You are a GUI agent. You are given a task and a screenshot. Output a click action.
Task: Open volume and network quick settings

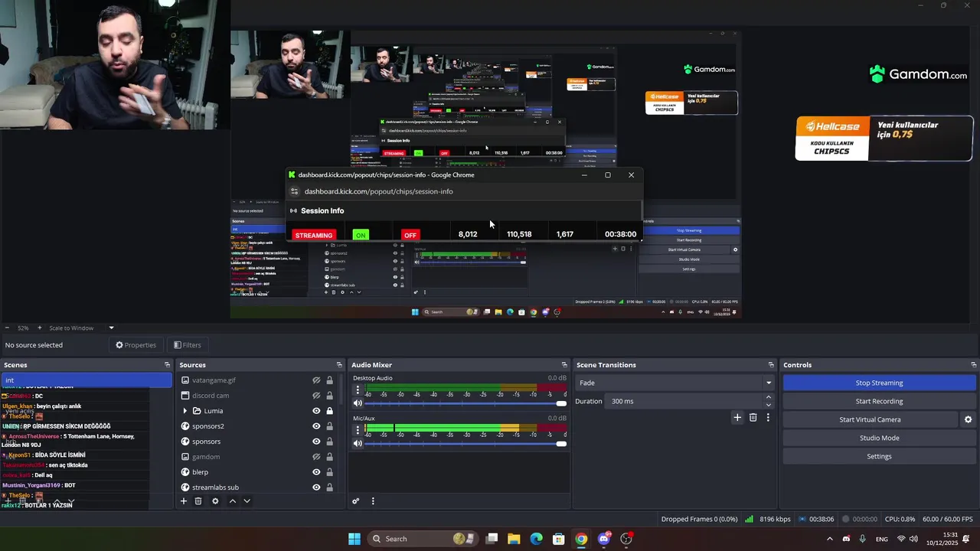908,539
